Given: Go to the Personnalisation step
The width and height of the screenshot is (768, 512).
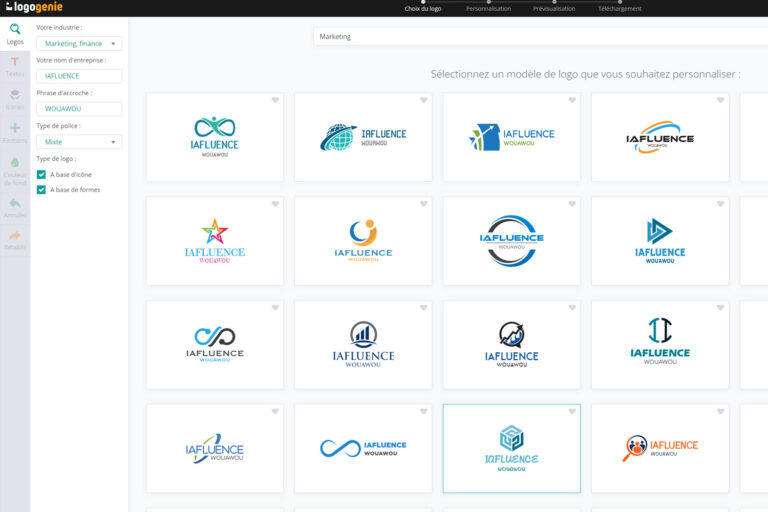Looking at the screenshot, I should pos(488,8).
